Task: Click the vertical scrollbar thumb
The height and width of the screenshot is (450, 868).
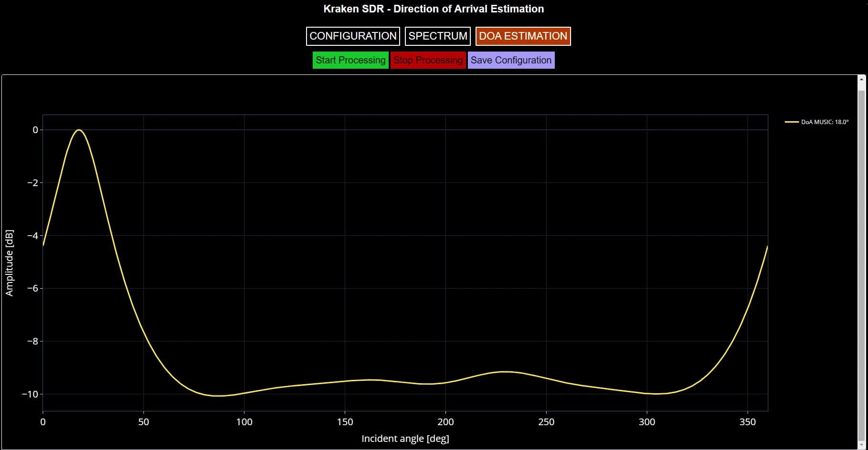Action: 861,262
